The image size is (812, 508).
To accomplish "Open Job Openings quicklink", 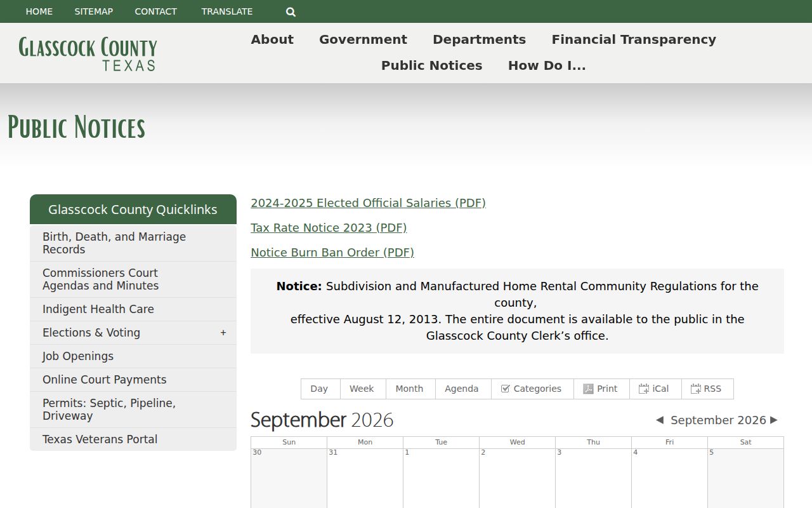I will pyautogui.click(x=133, y=356).
